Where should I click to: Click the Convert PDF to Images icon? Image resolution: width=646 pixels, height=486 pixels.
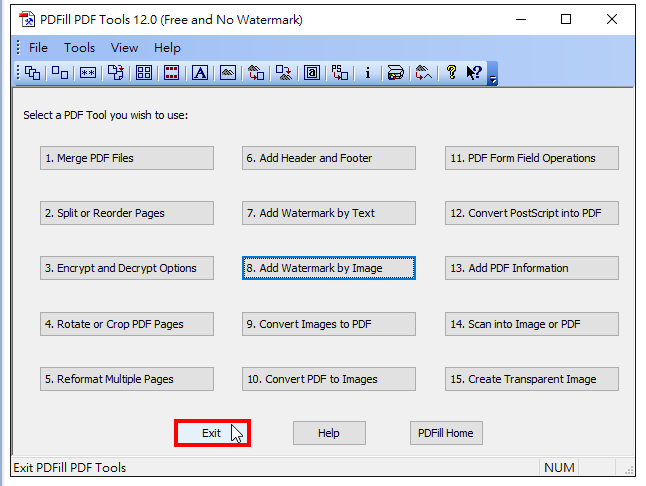[x=284, y=73]
